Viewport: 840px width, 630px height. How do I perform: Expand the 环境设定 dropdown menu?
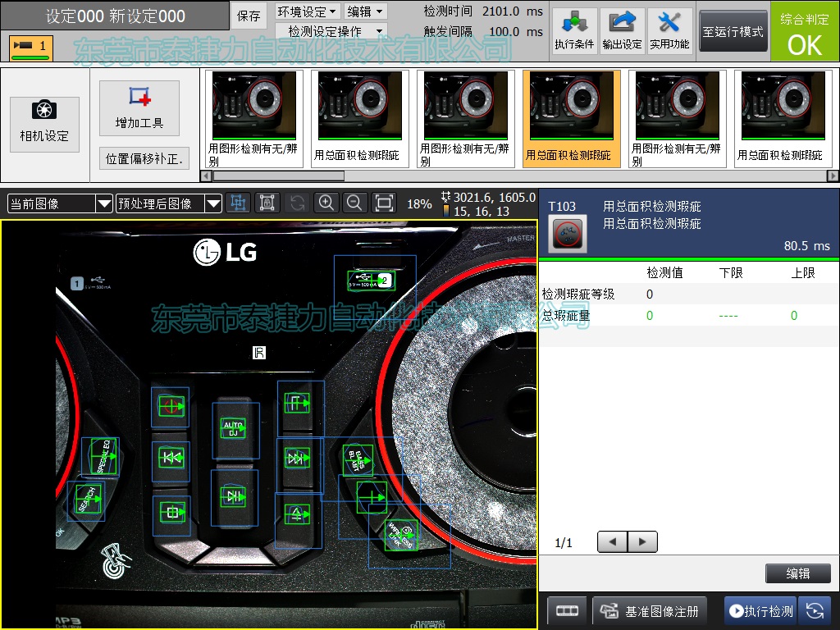(x=307, y=11)
